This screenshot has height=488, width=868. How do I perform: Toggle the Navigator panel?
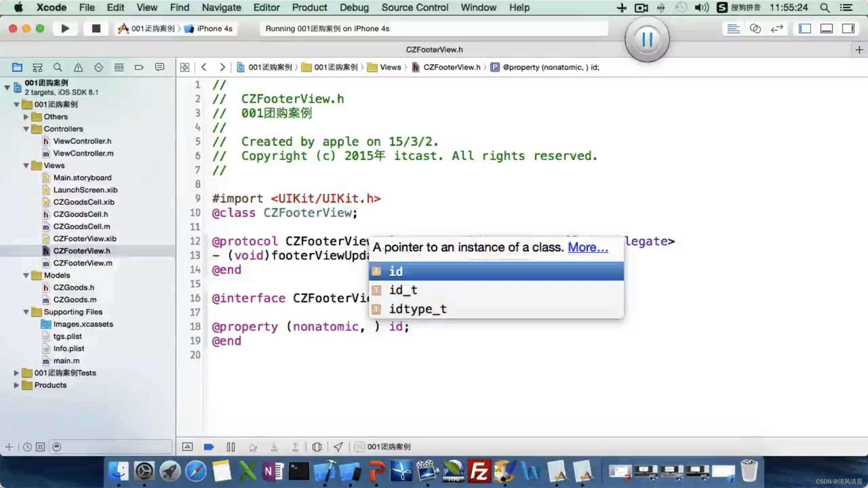pyautogui.click(x=805, y=29)
